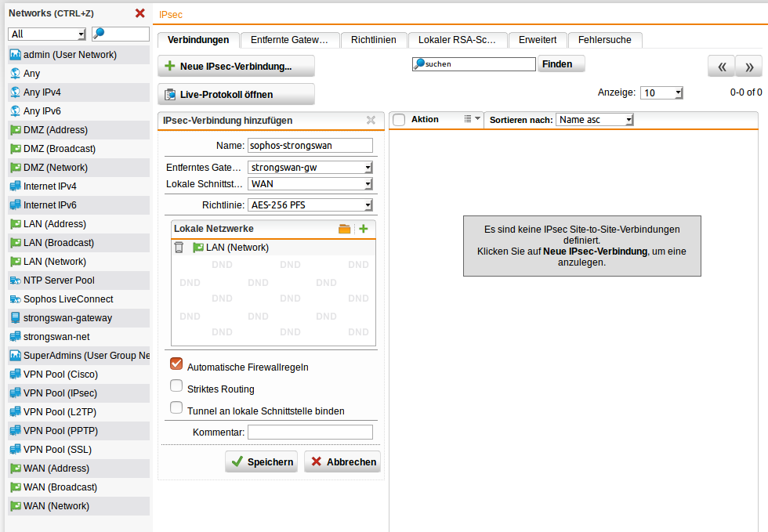Screen dimensions: 768x532
Task: Delete LAN (Network) using the trash icon
Action: 177,246
